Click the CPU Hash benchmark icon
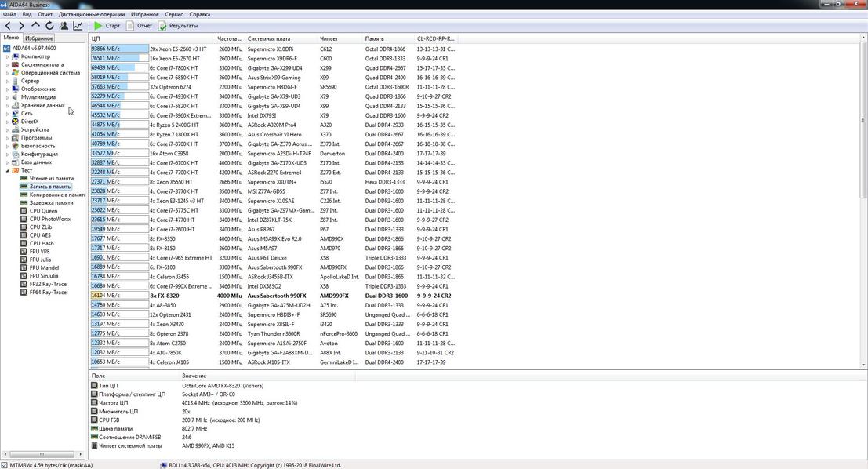 point(24,243)
